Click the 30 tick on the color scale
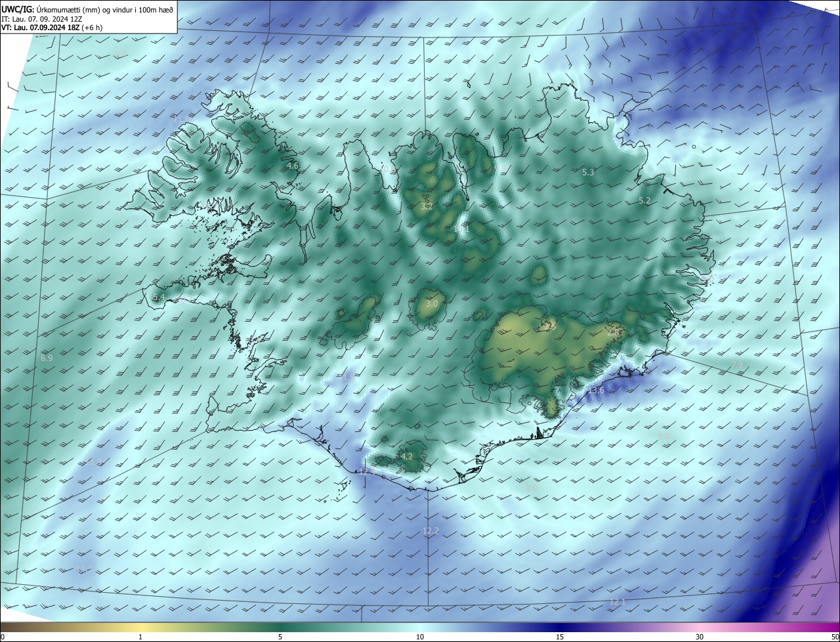840x642 pixels. pyautogui.click(x=700, y=637)
